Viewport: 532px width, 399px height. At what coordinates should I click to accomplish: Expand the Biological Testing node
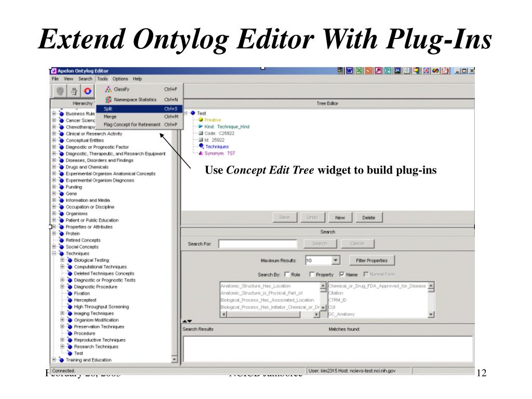pos(62,260)
